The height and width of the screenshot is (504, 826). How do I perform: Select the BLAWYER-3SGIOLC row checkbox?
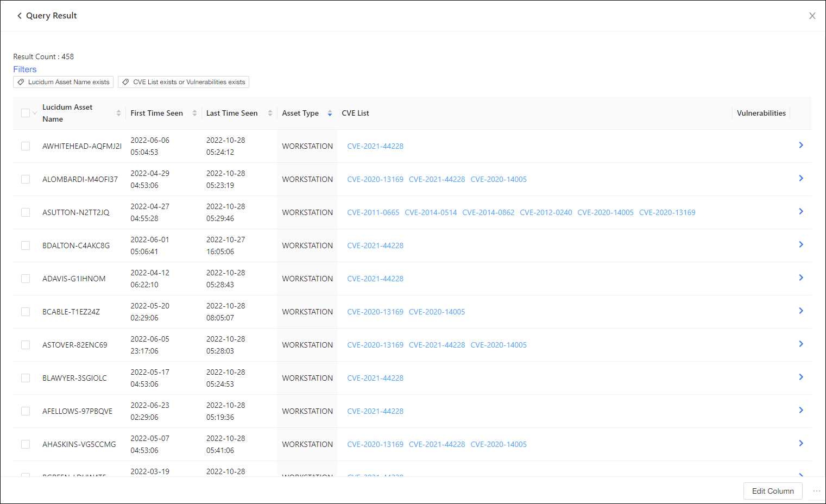26,378
